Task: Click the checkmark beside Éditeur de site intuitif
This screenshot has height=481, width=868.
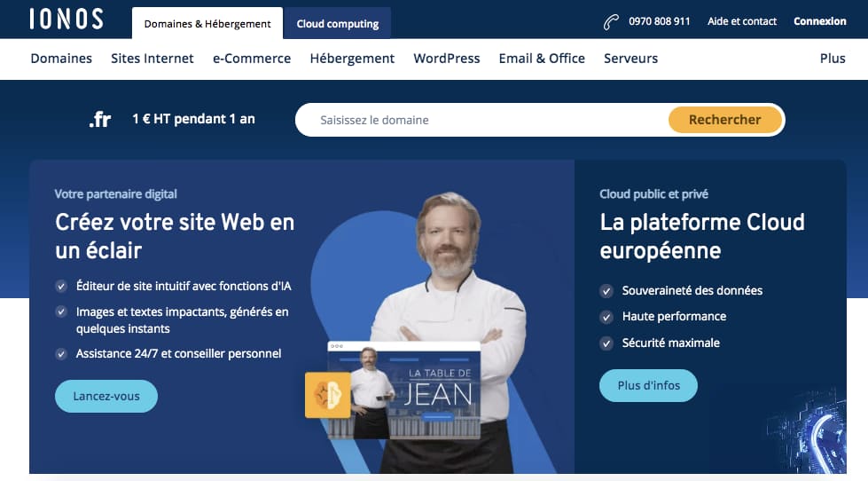Action: 61,287
